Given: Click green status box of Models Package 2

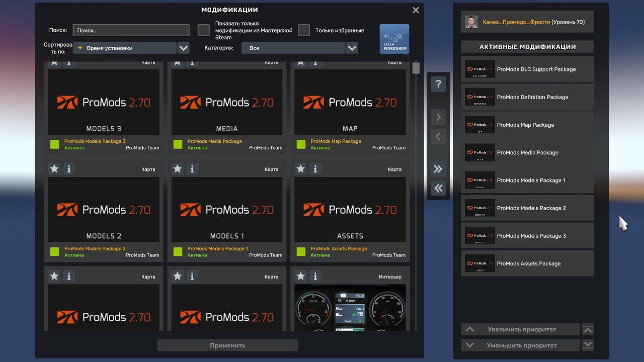Looking at the screenshot, I should pos(55,252).
